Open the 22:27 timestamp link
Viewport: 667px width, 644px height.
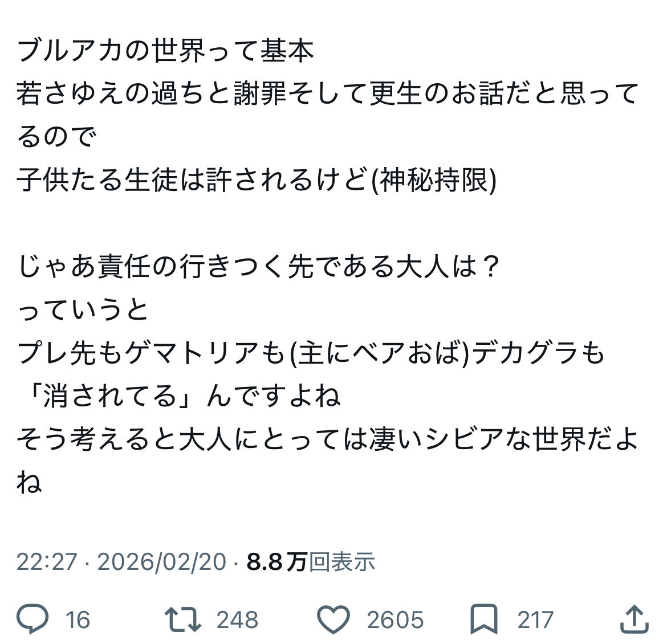coord(46,562)
